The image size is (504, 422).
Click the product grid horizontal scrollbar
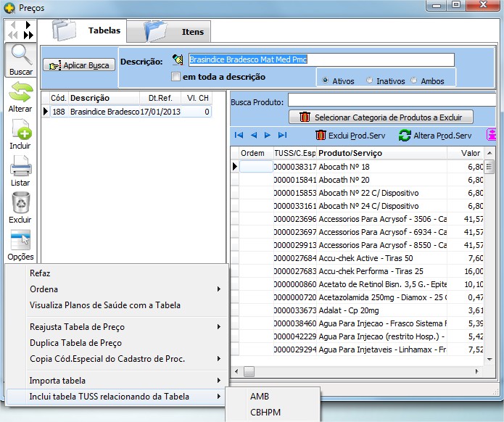pos(363,371)
